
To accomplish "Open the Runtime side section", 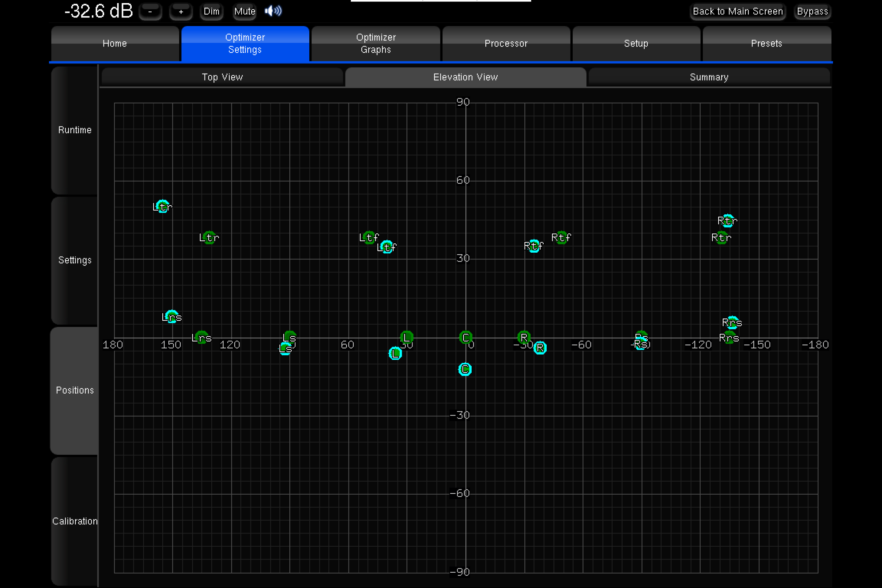I will (x=75, y=130).
